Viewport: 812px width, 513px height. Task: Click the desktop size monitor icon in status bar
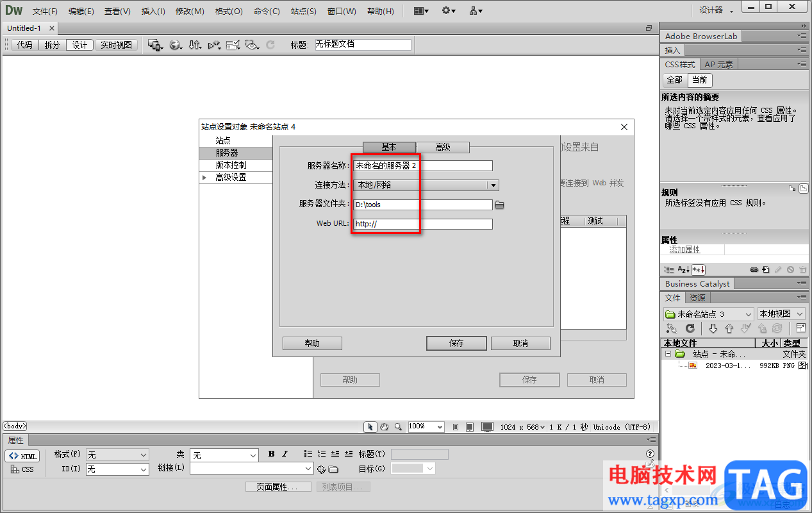pos(488,426)
